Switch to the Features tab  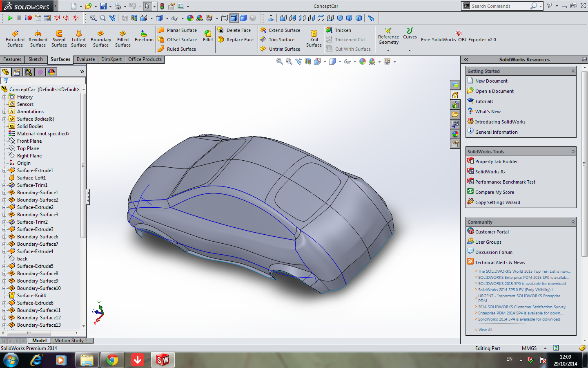(x=12, y=59)
